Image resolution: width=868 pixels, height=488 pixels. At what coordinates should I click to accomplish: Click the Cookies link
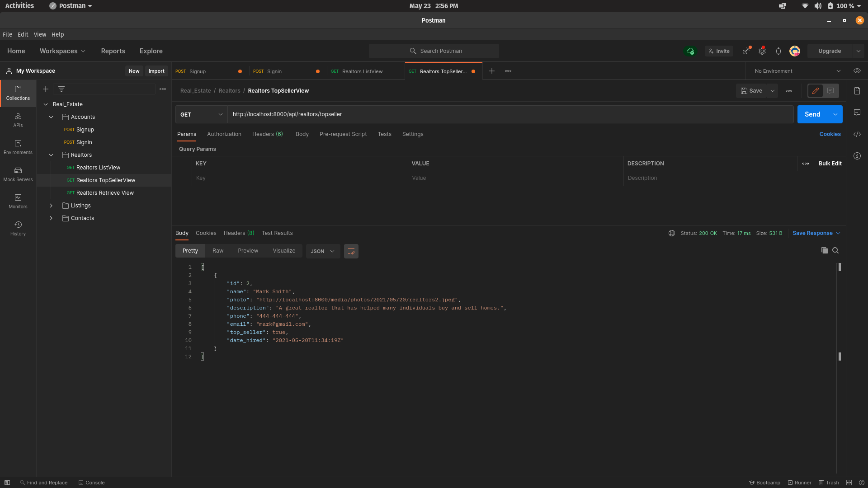[x=830, y=134]
